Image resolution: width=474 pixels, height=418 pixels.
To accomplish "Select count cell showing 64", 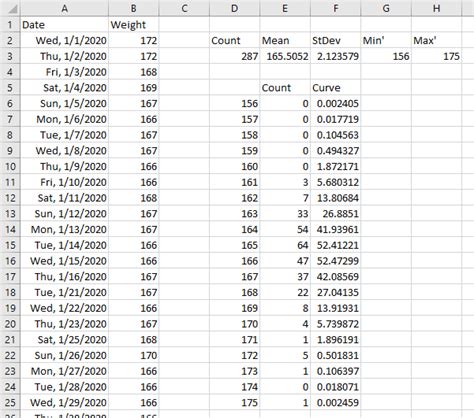I will [x=285, y=245].
